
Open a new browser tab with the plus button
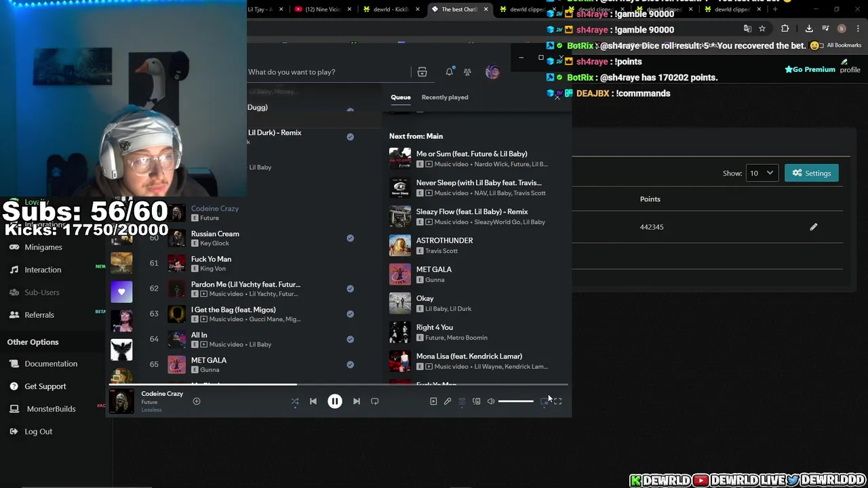tap(775, 9)
